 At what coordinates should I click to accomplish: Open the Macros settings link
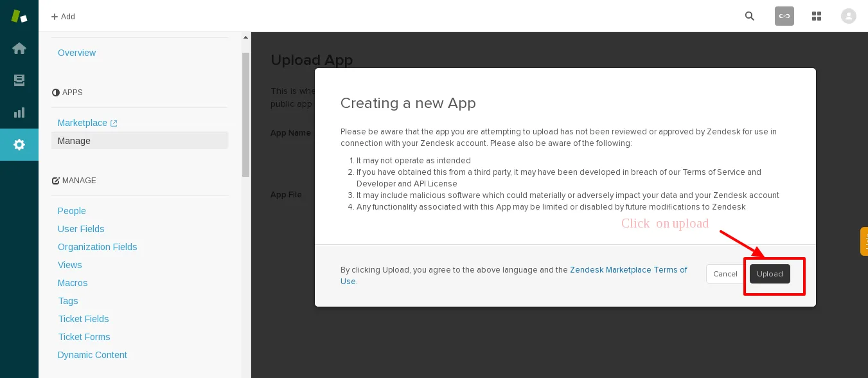point(73,283)
